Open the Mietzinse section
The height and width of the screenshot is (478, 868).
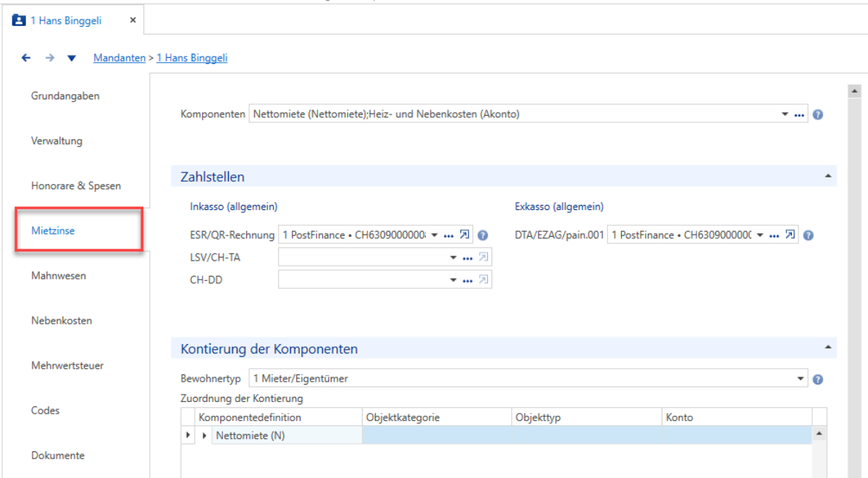click(53, 230)
